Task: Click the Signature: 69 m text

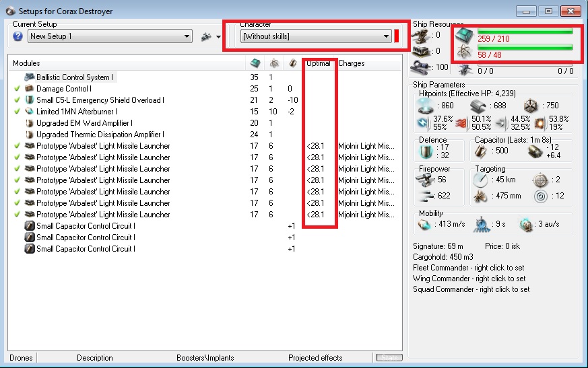Action: (x=438, y=246)
